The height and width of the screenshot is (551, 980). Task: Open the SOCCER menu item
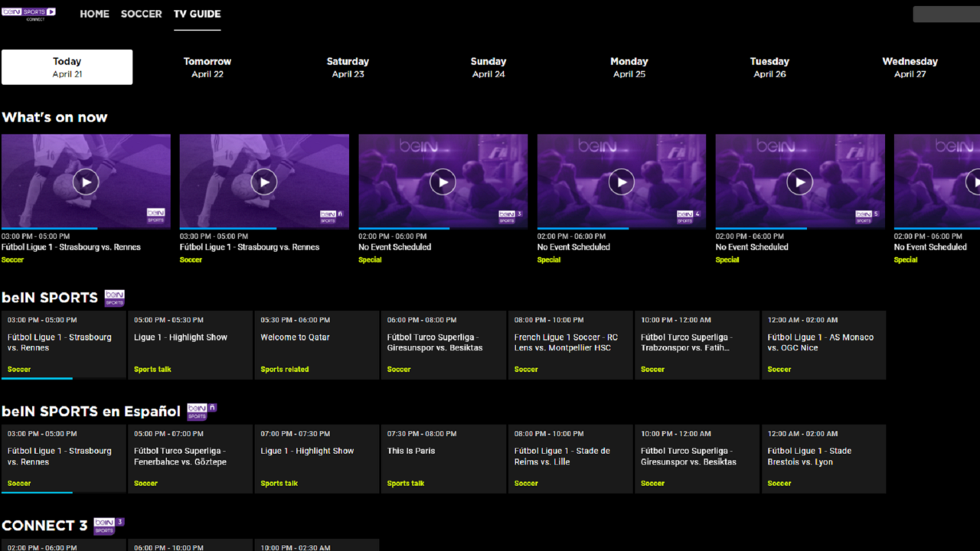tap(141, 14)
